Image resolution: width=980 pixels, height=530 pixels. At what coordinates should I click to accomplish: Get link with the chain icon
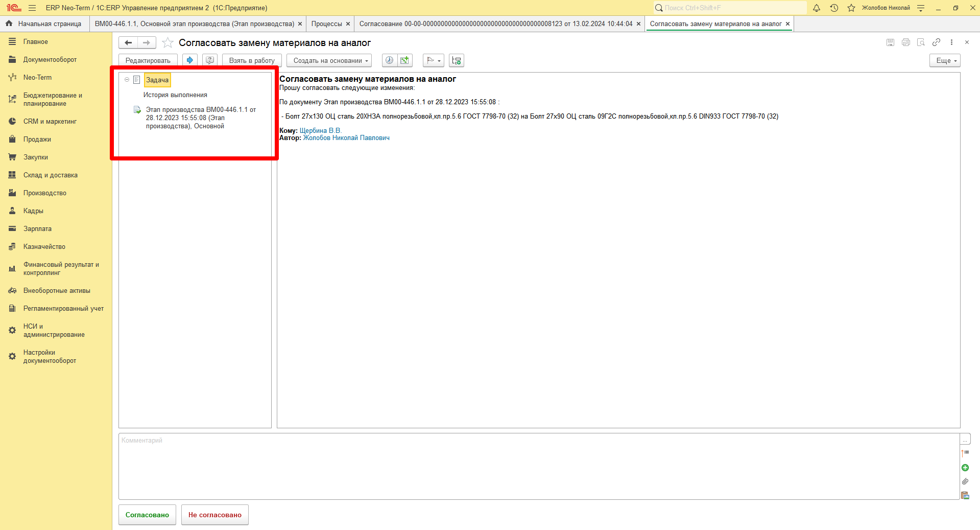(936, 42)
